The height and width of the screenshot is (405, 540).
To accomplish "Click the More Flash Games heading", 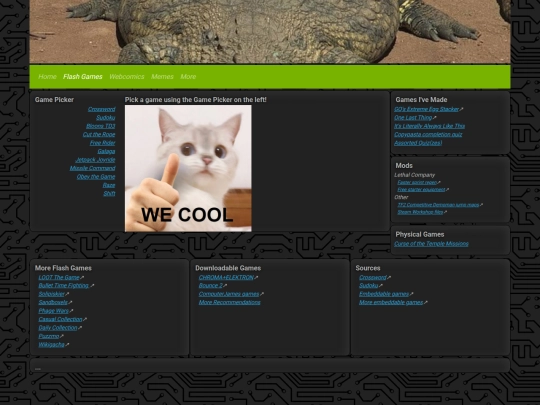I will [x=63, y=268].
